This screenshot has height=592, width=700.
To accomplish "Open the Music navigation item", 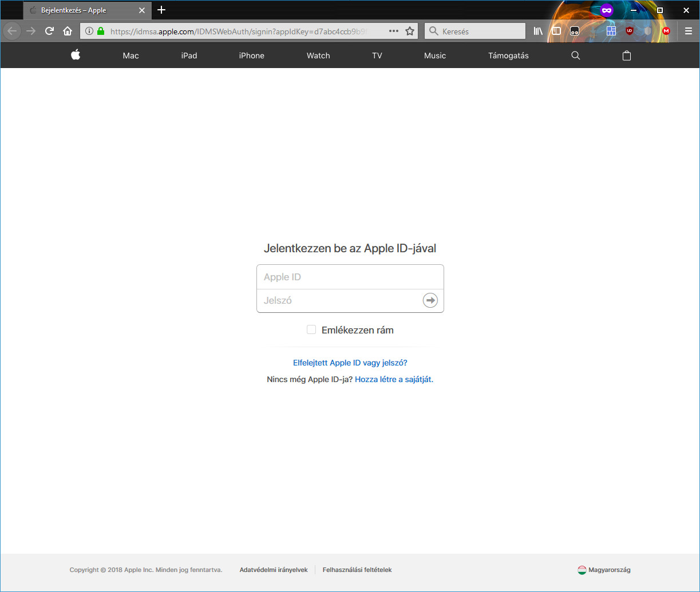I will 435,55.
